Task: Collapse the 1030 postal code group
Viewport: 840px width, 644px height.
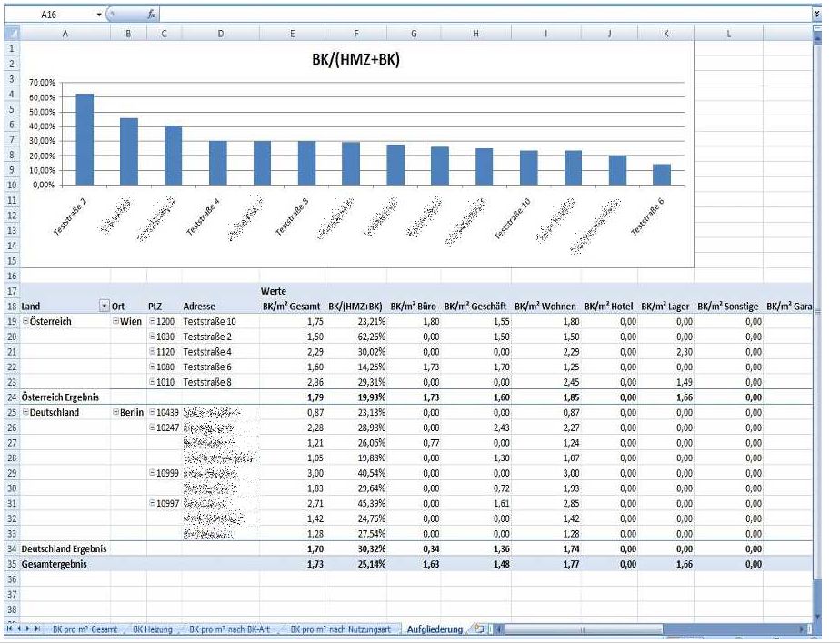Action: point(152,337)
